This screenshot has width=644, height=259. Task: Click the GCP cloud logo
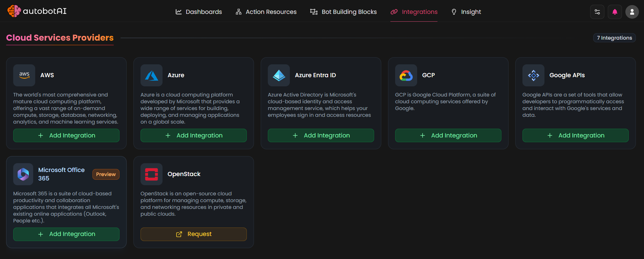coord(406,75)
